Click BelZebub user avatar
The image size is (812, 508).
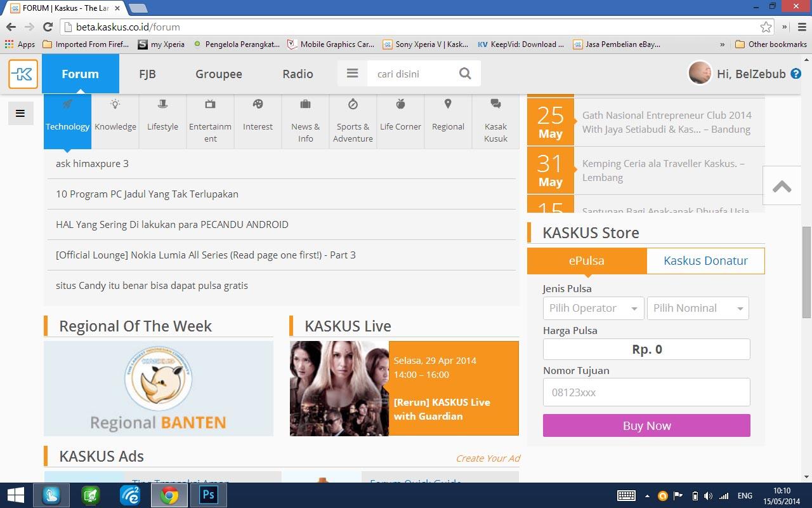coord(700,73)
